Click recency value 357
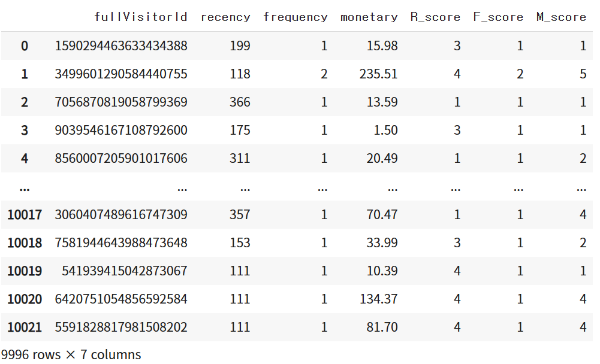 click(x=240, y=214)
